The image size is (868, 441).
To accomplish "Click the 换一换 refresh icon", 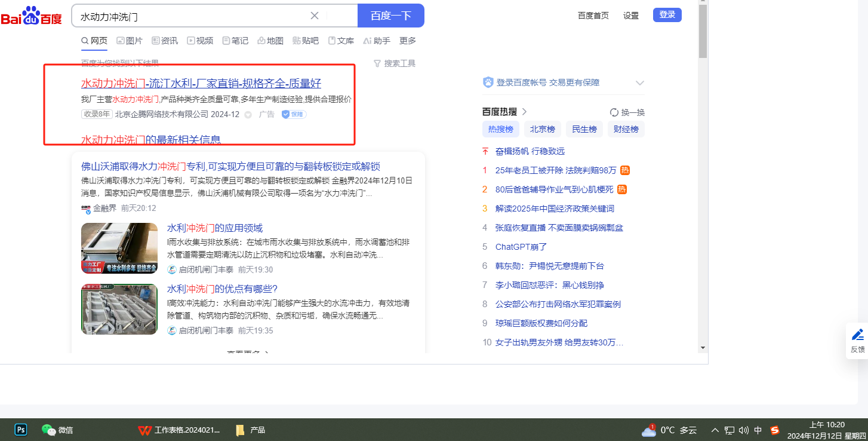I will point(614,112).
